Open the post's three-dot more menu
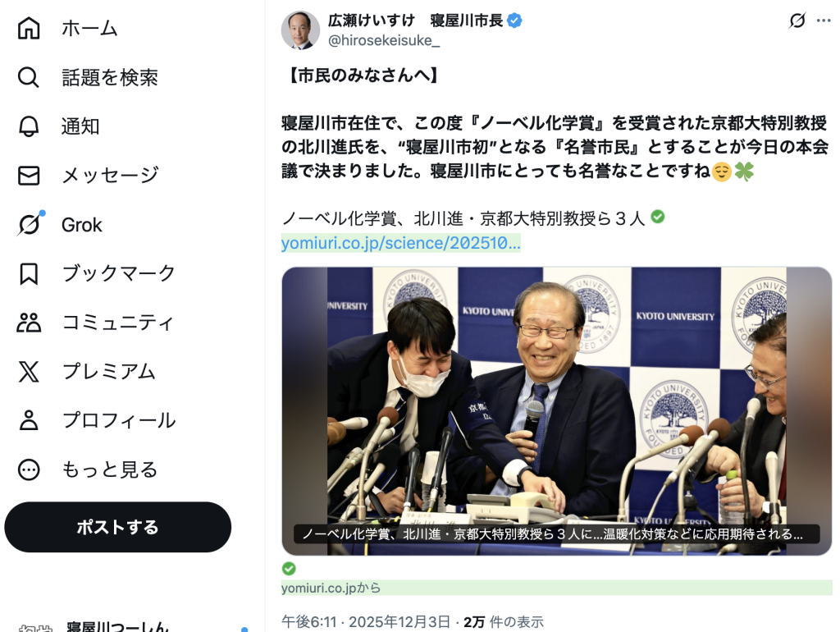840x632 pixels. click(x=824, y=21)
